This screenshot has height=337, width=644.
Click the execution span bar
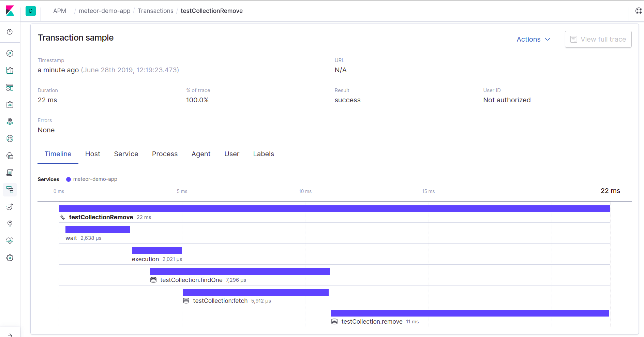[157, 251]
